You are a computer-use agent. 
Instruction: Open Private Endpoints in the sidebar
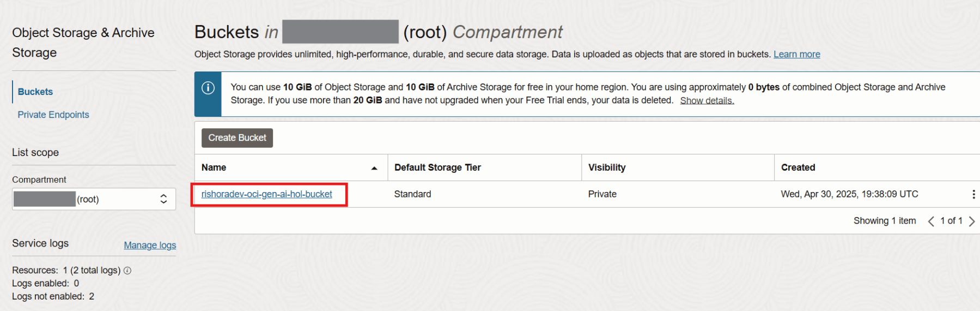pyautogui.click(x=53, y=115)
